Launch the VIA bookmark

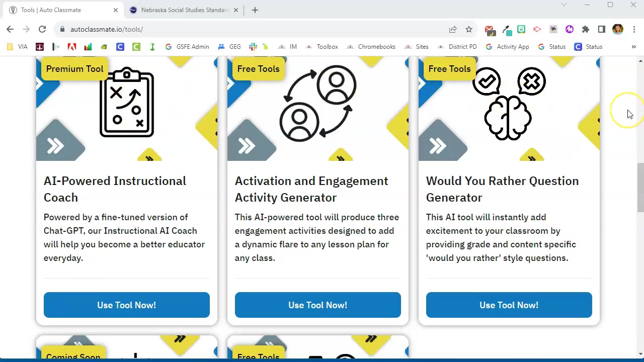pos(18,46)
